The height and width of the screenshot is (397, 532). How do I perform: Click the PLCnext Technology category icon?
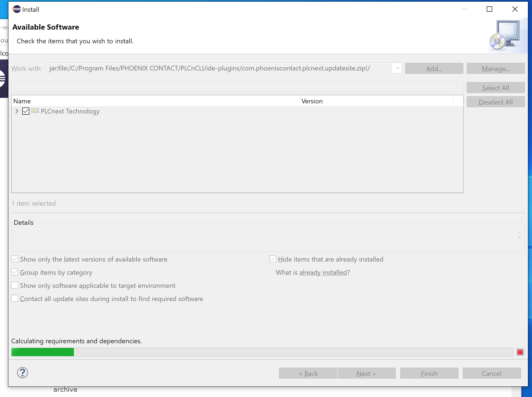(35, 111)
